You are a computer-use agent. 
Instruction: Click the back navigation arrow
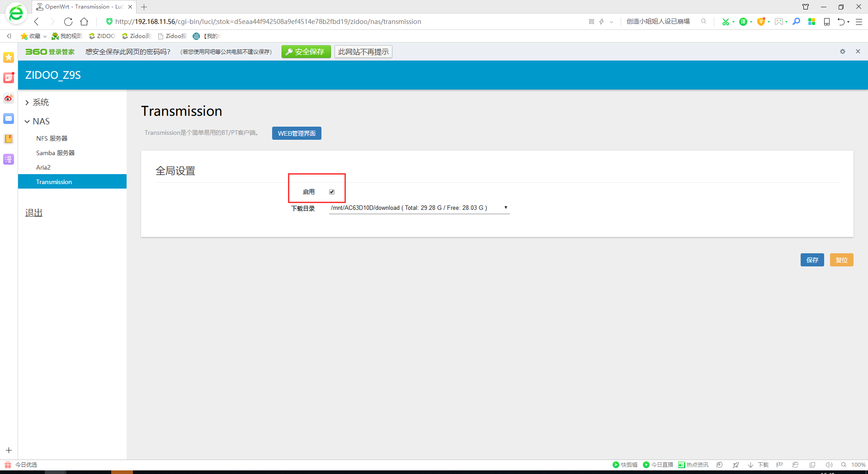pos(37,22)
